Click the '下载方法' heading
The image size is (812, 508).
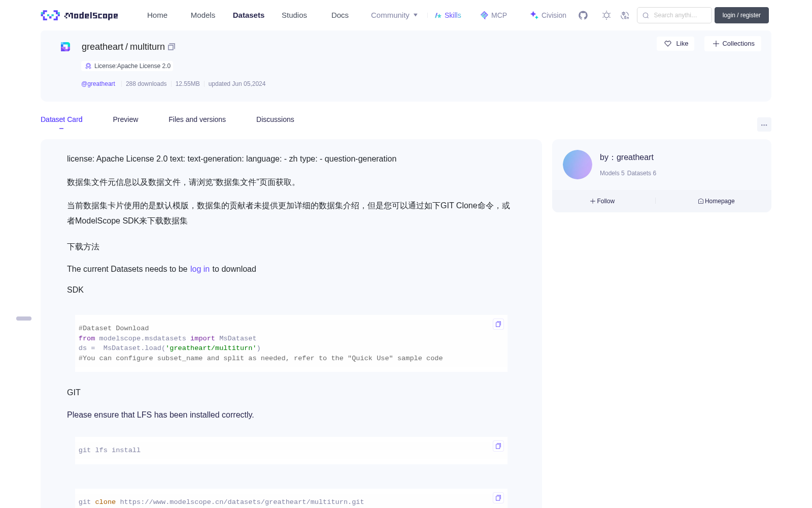83,247
